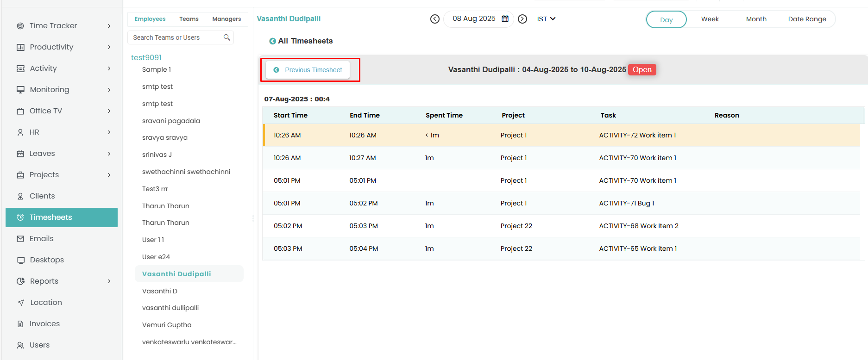Click the All Timesheets back arrow icon
The image size is (868, 360).
click(x=272, y=41)
